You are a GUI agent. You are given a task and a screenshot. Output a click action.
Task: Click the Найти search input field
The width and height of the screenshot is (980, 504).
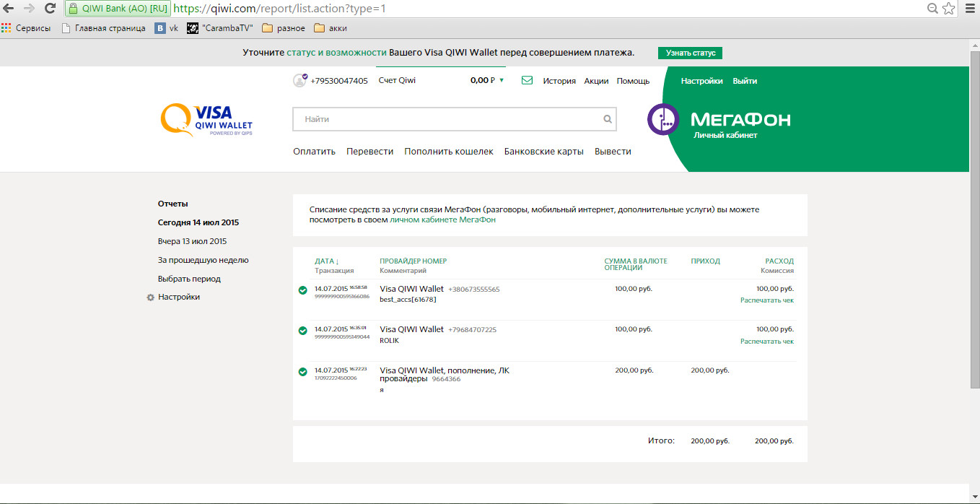447,119
